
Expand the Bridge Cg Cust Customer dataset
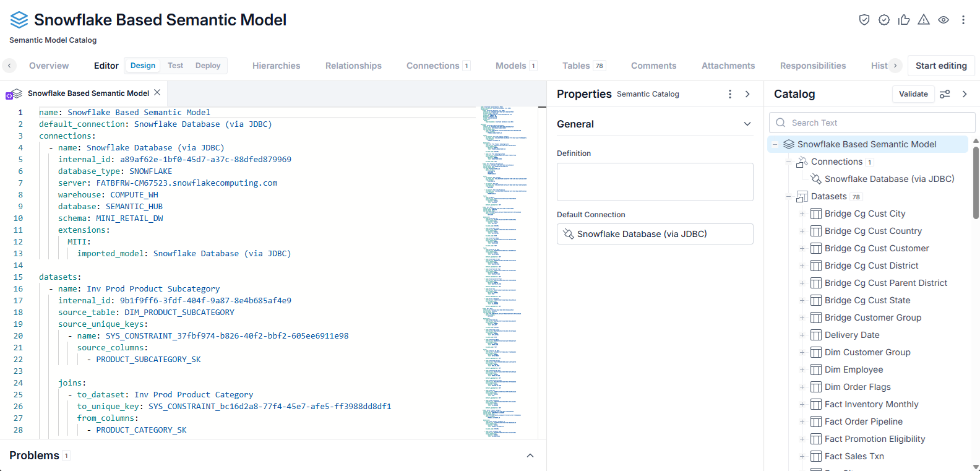click(802, 248)
